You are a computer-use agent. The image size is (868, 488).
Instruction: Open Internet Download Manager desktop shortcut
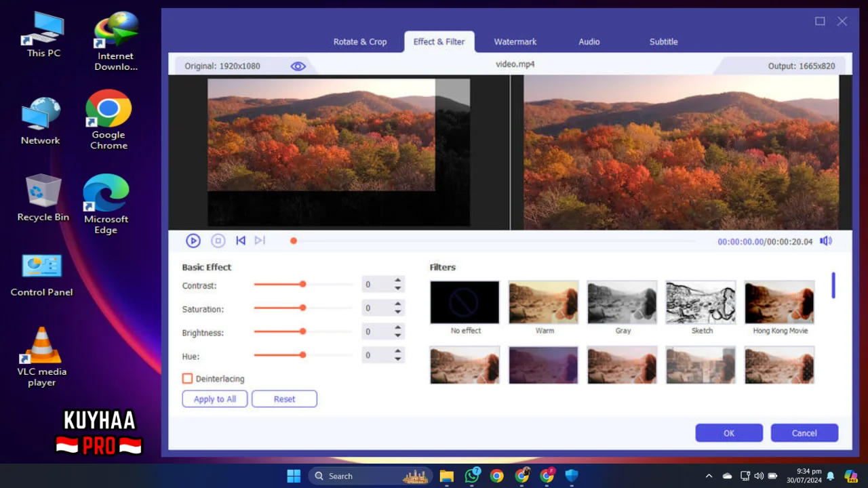pyautogui.click(x=115, y=42)
